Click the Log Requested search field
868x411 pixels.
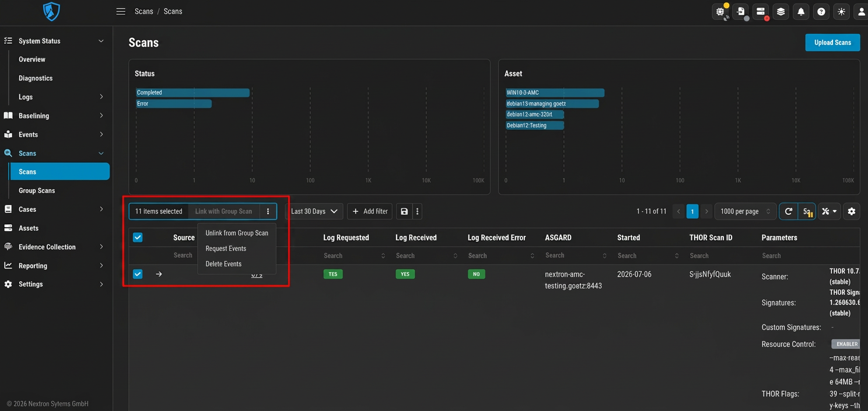tap(355, 256)
